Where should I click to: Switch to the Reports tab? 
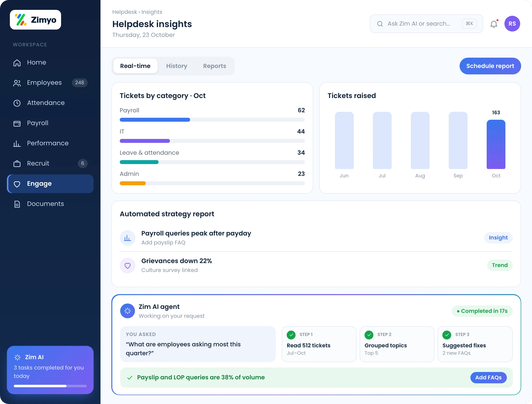(x=215, y=66)
